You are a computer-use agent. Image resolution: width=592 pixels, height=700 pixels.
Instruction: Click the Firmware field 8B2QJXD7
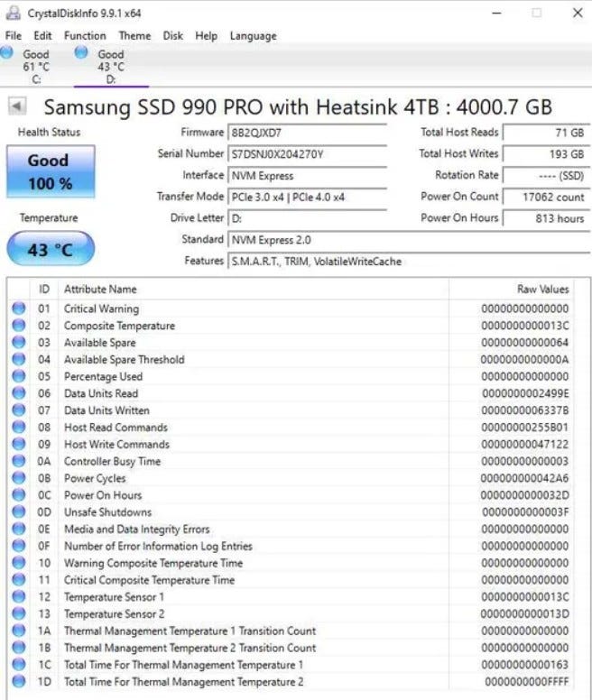307,133
